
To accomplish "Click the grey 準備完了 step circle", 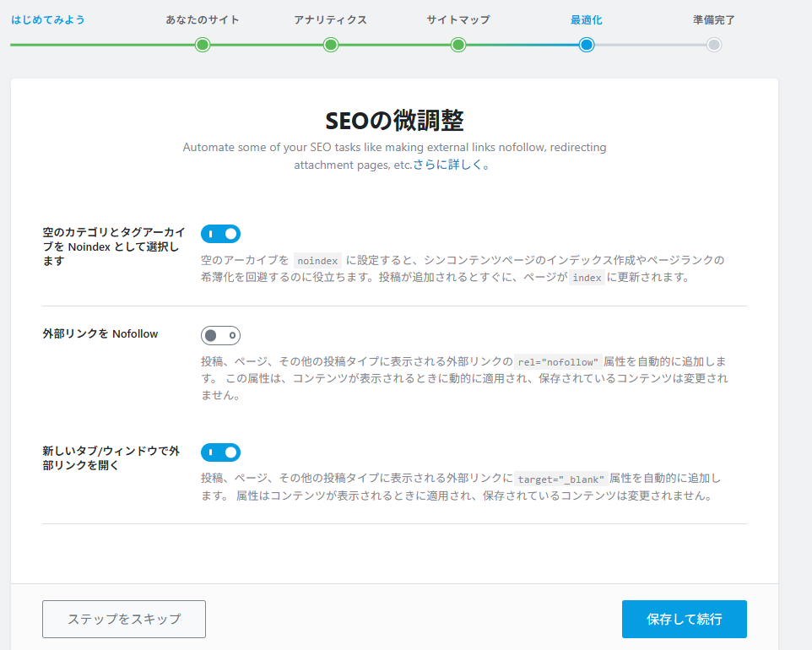I will coord(714,45).
